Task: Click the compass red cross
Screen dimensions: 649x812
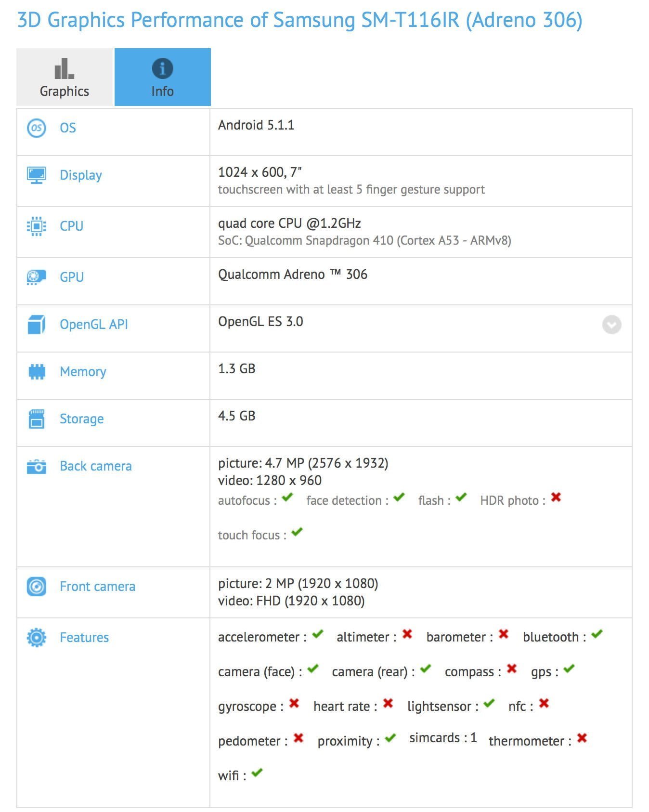Action: [x=512, y=668]
